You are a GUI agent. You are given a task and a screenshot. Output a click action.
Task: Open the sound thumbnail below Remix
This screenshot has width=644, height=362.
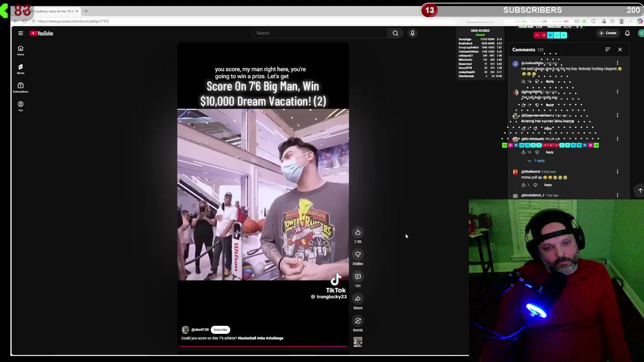pyautogui.click(x=358, y=342)
